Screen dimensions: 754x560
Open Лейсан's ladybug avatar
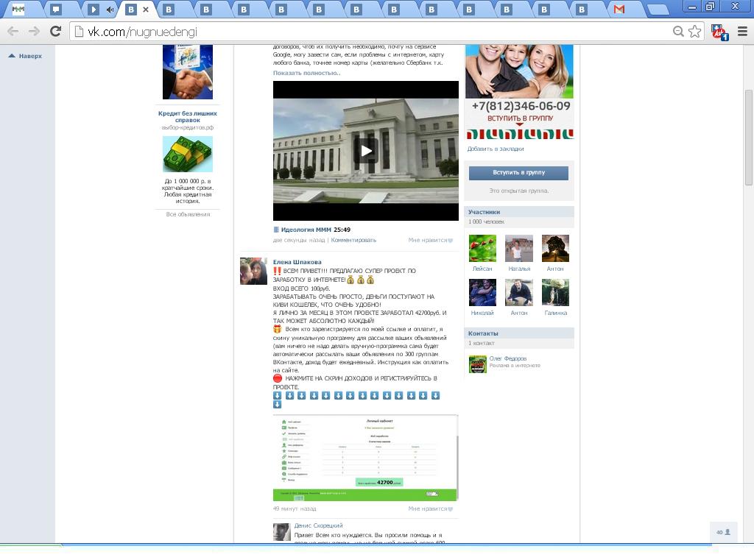[482, 249]
